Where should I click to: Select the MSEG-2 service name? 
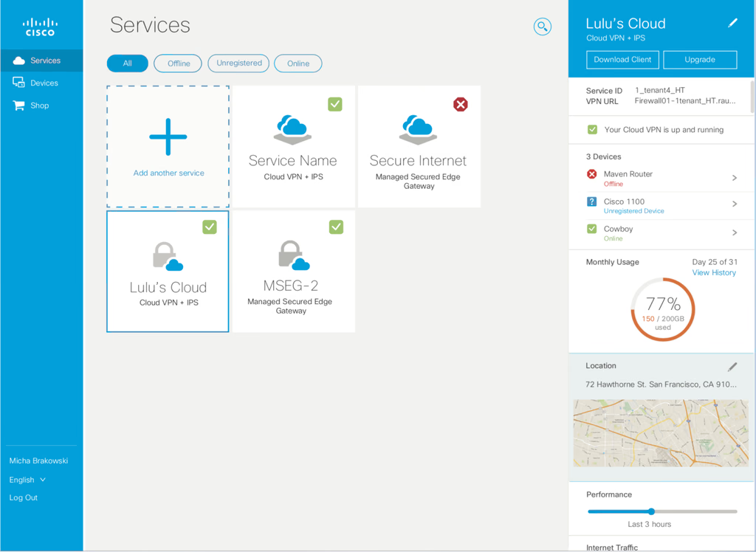[x=291, y=286]
